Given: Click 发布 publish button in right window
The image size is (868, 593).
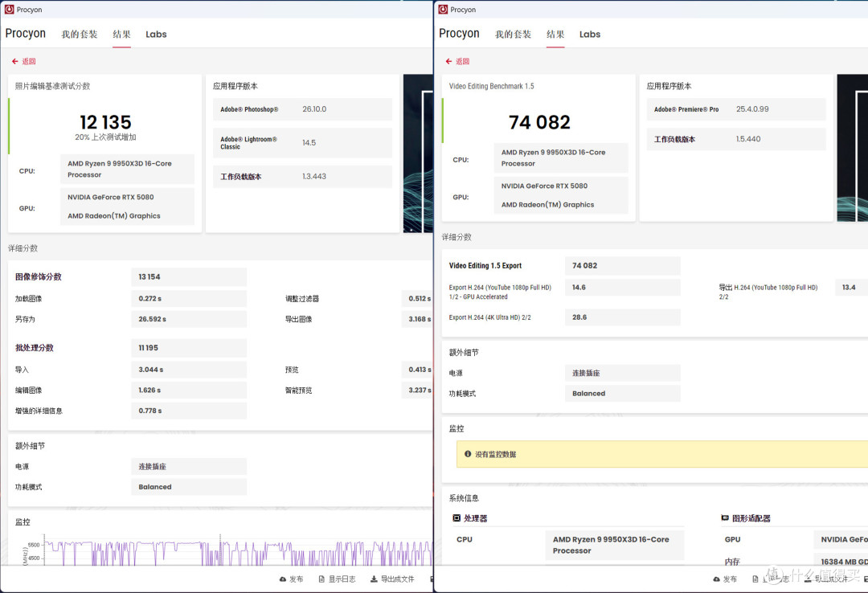Looking at the screenshot, I should tap(725, 579).
